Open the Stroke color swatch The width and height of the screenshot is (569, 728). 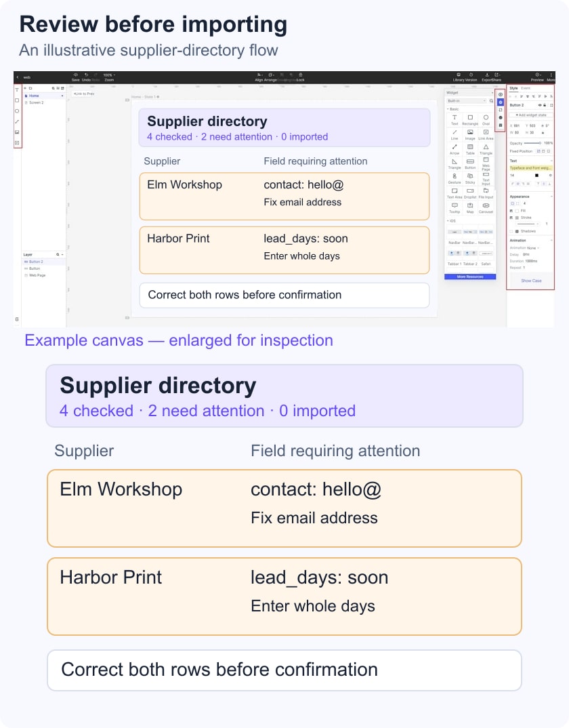pyautogui.click(x=517, y=218)
